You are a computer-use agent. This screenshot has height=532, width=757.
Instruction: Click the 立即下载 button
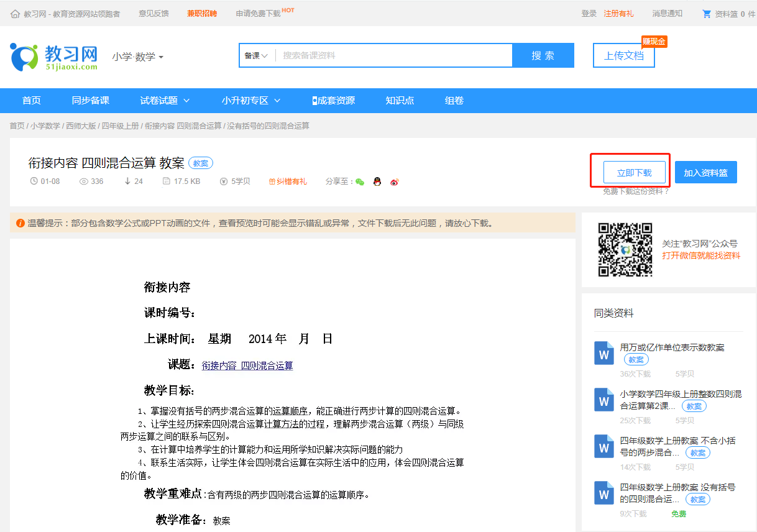[x=635, y=172]
